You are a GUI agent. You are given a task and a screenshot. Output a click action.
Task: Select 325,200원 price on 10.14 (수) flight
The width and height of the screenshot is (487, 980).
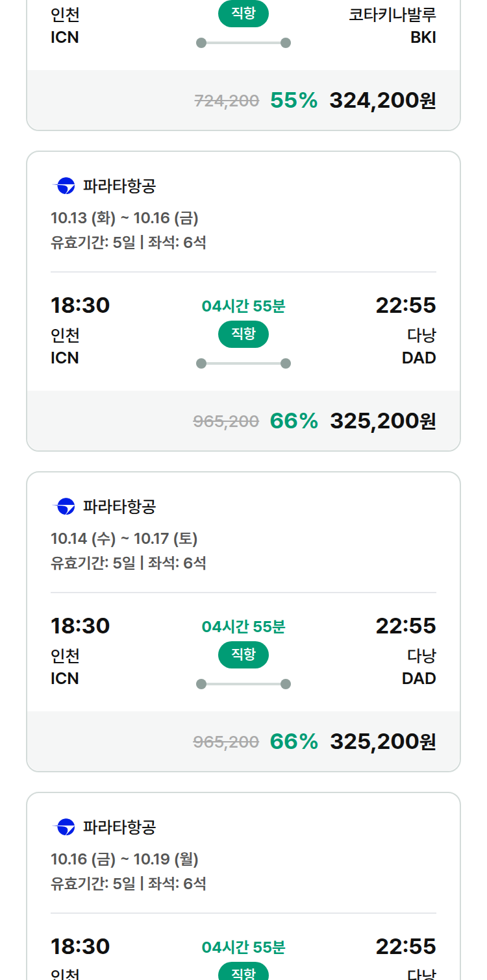pyautogui.click(x=382, y=741)
